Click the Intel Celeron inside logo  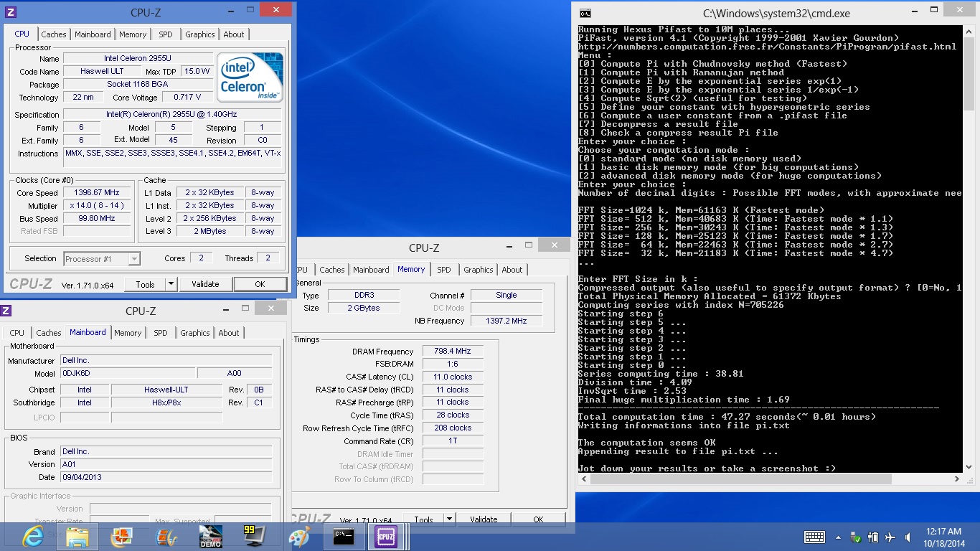250,77
